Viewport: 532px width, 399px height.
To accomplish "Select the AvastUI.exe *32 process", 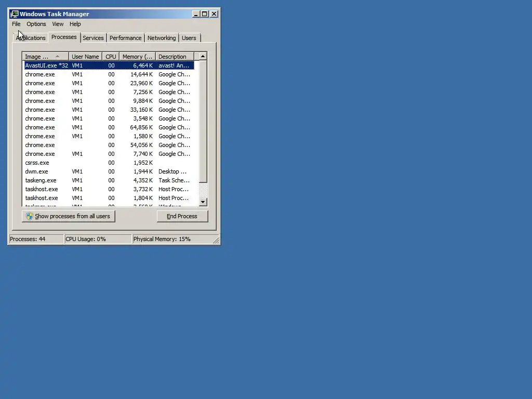I will coord(109,65).
